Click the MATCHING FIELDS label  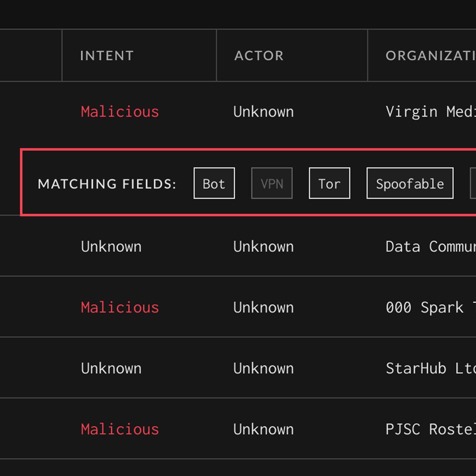click(x=107, y=184)
